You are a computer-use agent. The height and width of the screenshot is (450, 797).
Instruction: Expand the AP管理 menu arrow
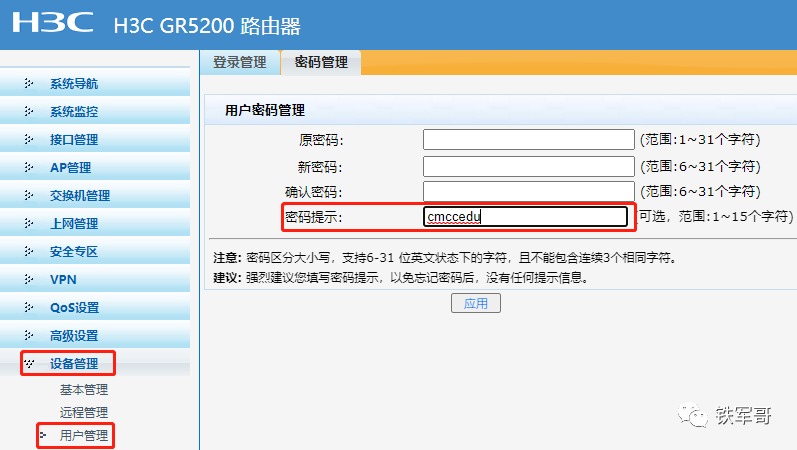pos(28,167)
